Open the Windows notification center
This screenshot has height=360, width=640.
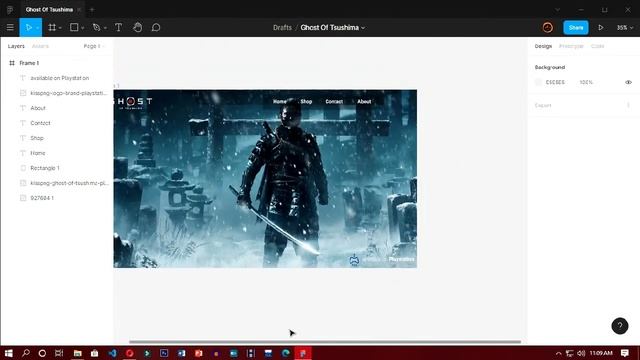[624, 353]
